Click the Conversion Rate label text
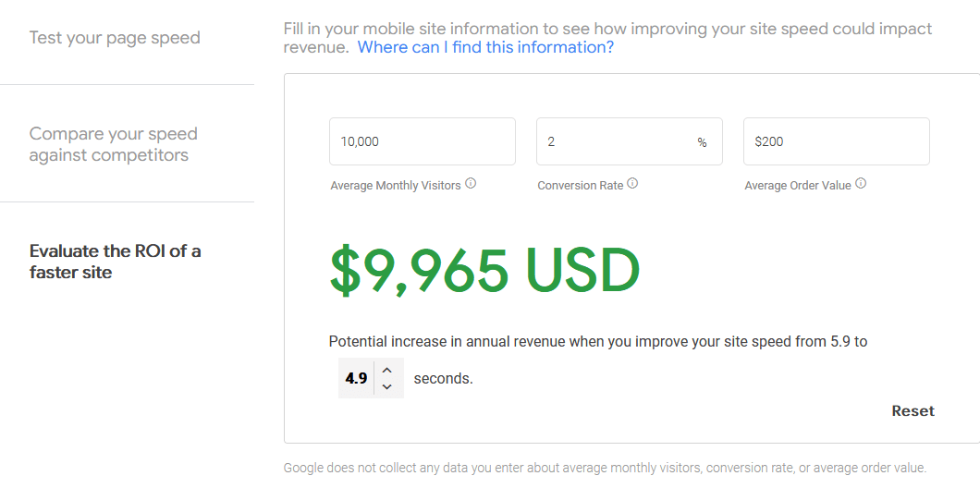The height and width of the screenshot is (488, 980). point(580,186)
